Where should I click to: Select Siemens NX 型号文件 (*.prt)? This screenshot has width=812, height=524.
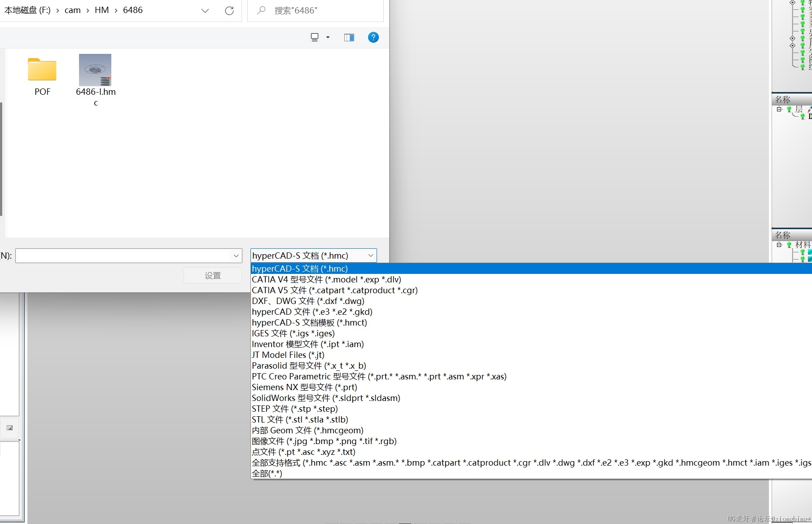[531, 387]
